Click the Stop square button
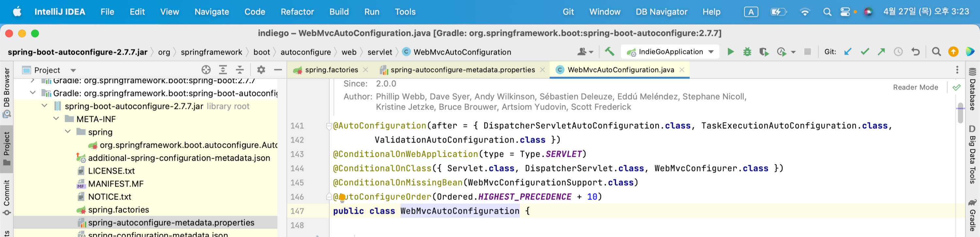This screenshot has width=980, height=237. pos(807,52)
